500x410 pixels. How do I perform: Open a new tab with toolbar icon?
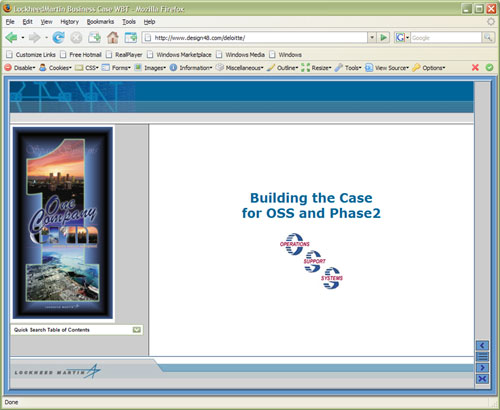click(x=94, y=38)
